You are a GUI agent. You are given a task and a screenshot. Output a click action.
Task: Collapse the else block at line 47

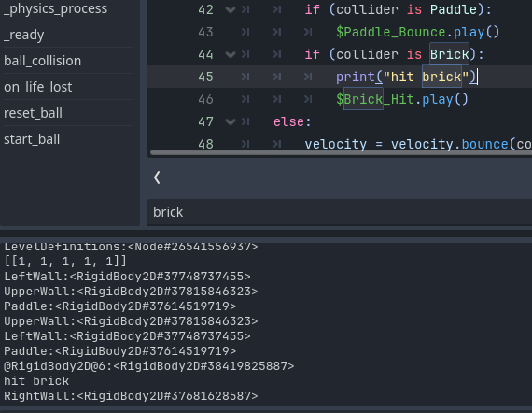click(x=231, y=121)
